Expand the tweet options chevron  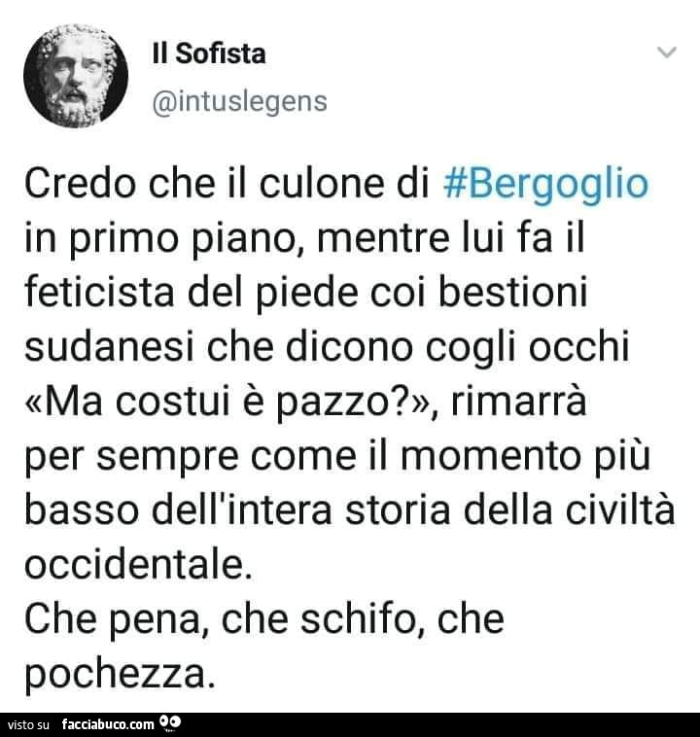pos(667,52)
